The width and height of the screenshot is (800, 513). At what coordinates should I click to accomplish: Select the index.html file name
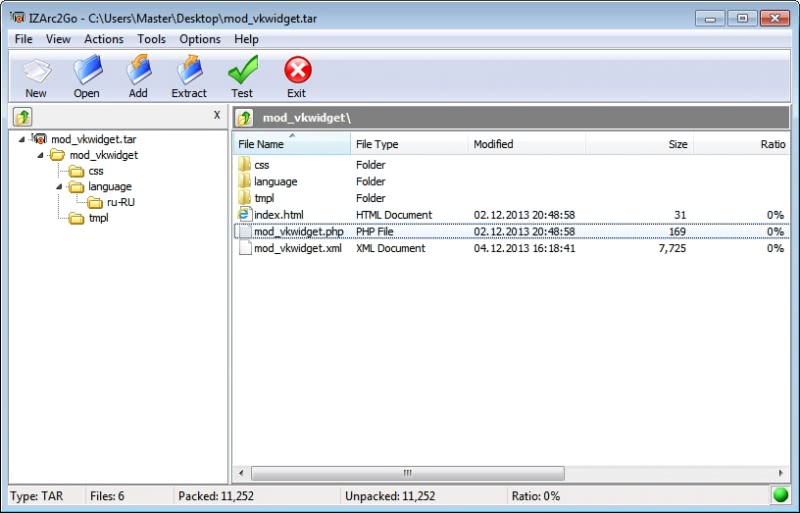(279, 215)
